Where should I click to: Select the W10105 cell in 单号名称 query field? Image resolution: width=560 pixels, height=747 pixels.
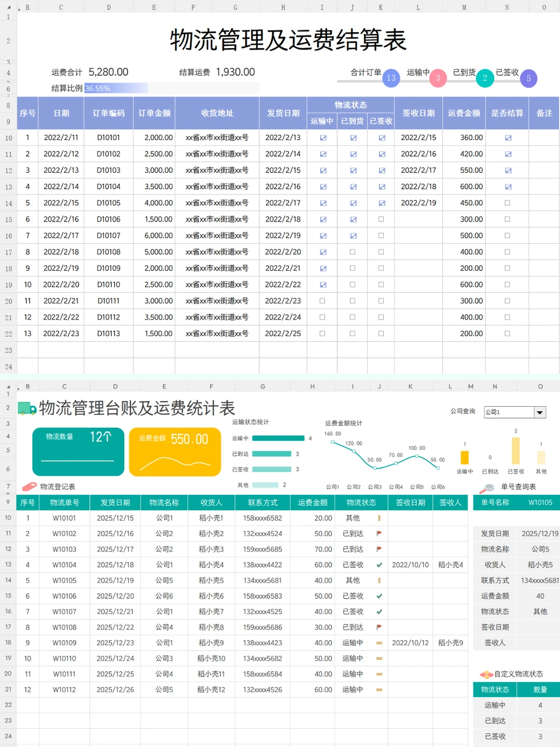coord(539,502)
